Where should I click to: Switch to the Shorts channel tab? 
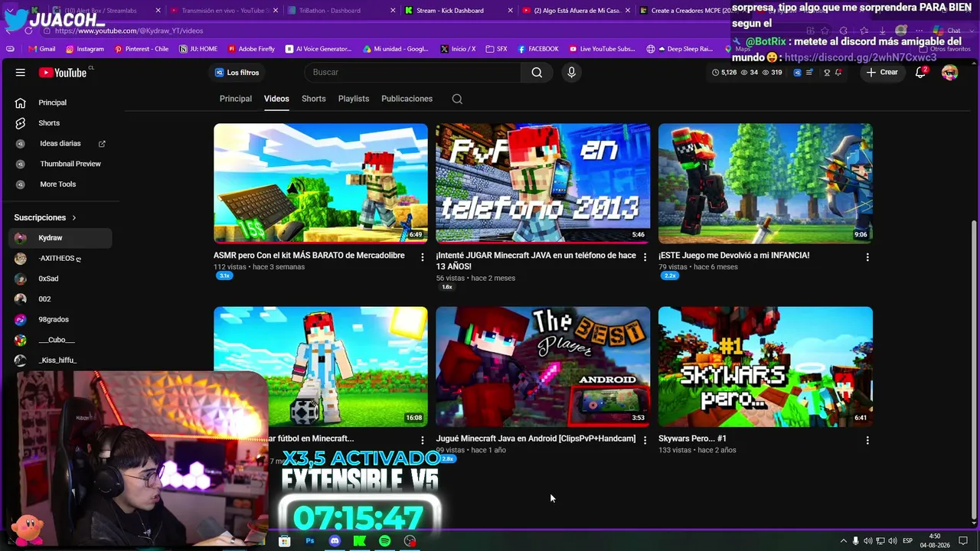point(314,99)
